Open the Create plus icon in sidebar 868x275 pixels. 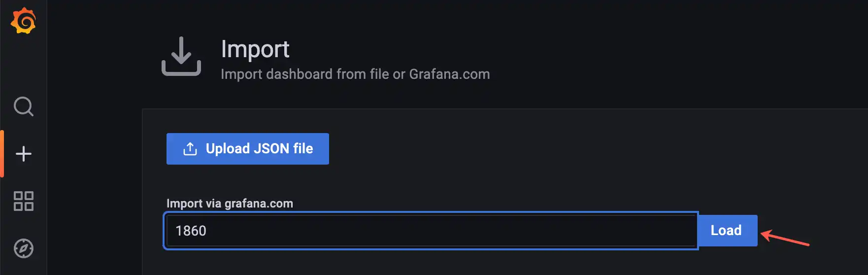[x=24, y=154]
